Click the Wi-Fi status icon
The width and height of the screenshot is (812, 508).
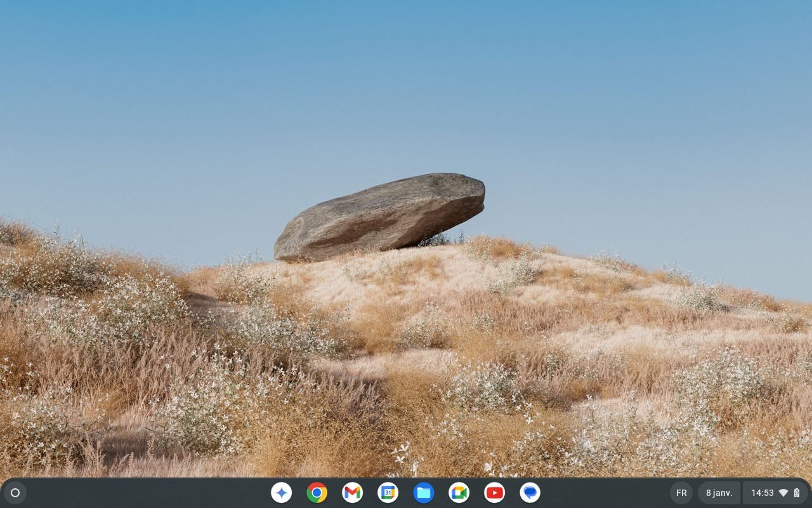783,493
